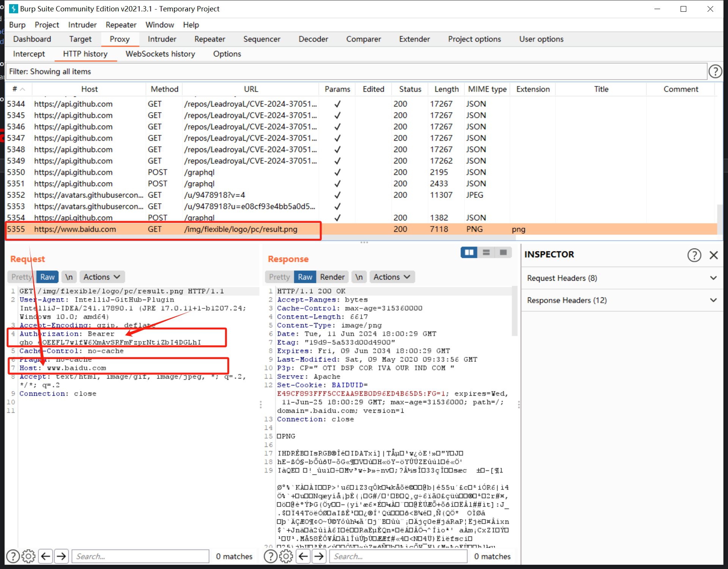Image resolution: width=728 pixels, height=569 pixels.
Task: Switch to WebSockets history tab
Action: 160,54
